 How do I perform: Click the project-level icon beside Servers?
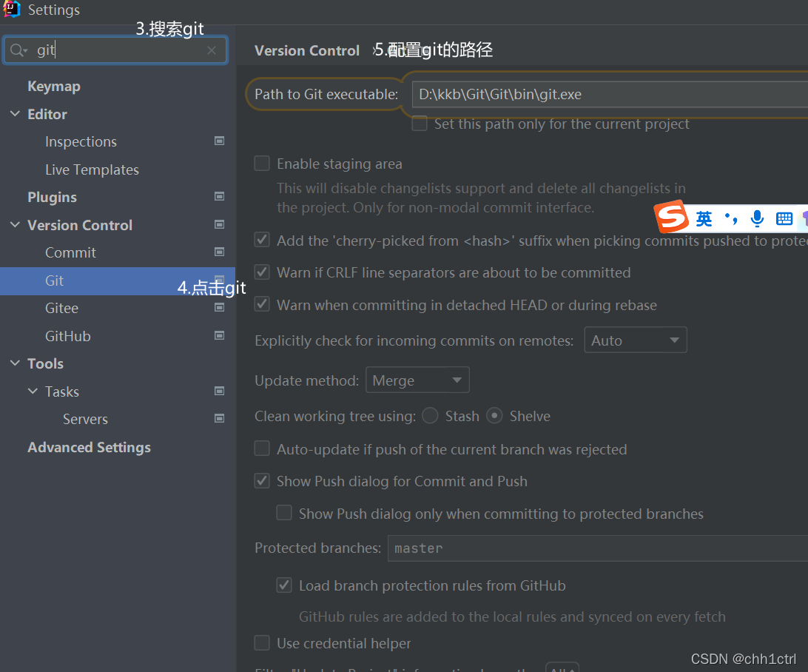tap(219, 418)
